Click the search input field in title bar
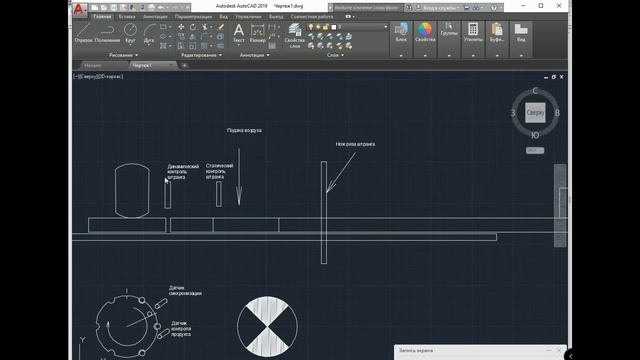Viewport: 640px width, 360px height. (366, 7)
